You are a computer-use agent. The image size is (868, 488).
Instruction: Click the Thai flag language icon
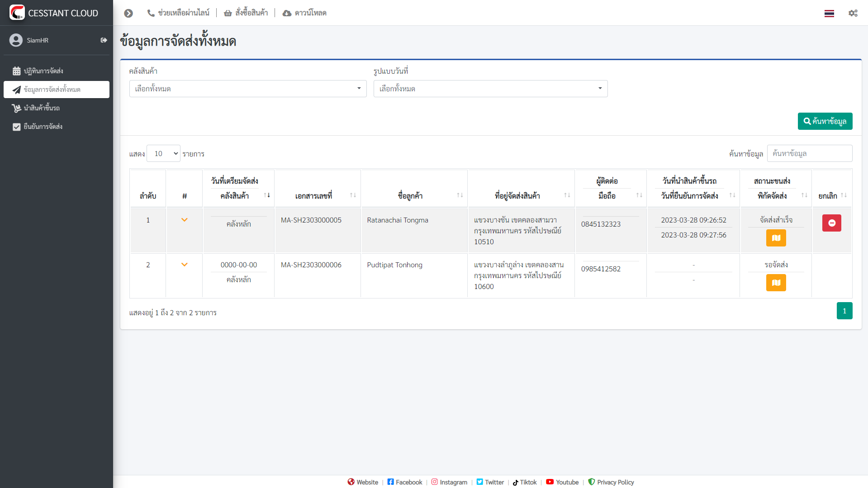829,13
